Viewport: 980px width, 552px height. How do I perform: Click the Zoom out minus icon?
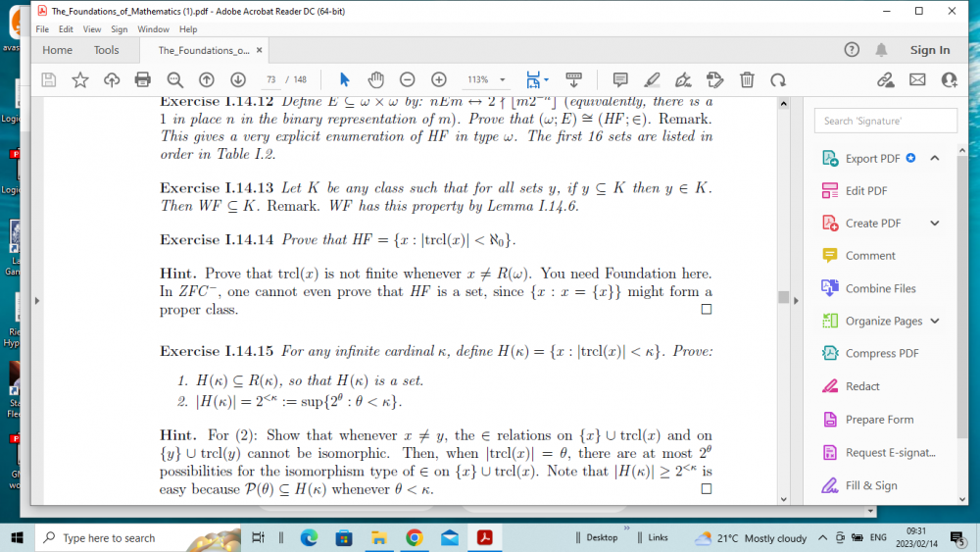click(408, 79)
